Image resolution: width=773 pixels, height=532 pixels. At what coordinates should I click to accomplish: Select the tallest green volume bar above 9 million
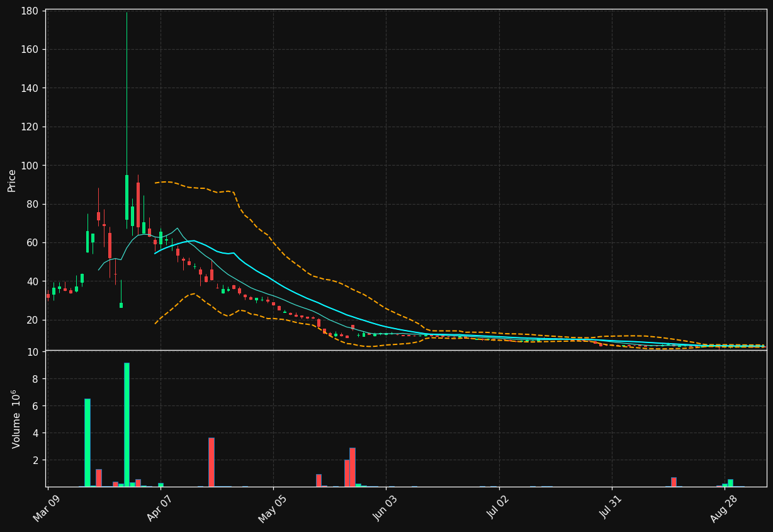coord(127,424)
